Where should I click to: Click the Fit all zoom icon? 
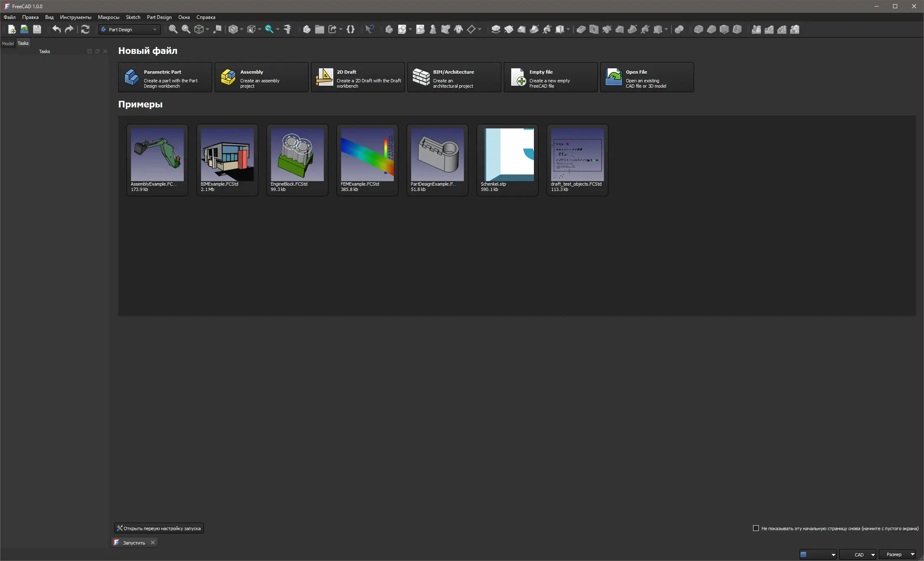tap(173, 29)
